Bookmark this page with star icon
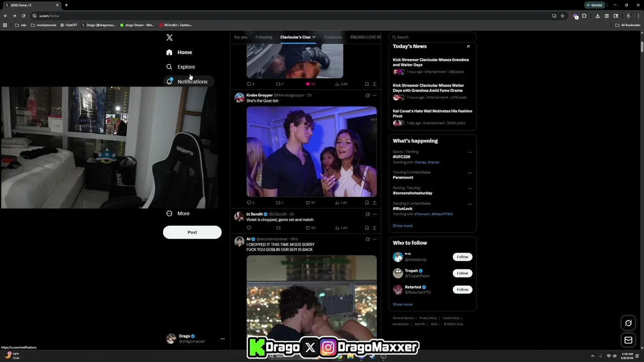The image size is (644, 362). tap(562, 16)
